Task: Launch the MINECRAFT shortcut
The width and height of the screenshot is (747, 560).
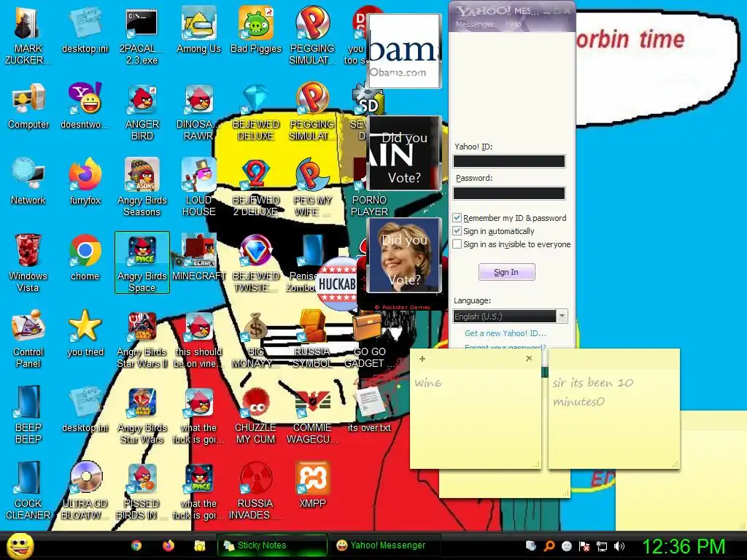Action: (x=198, y=257)
